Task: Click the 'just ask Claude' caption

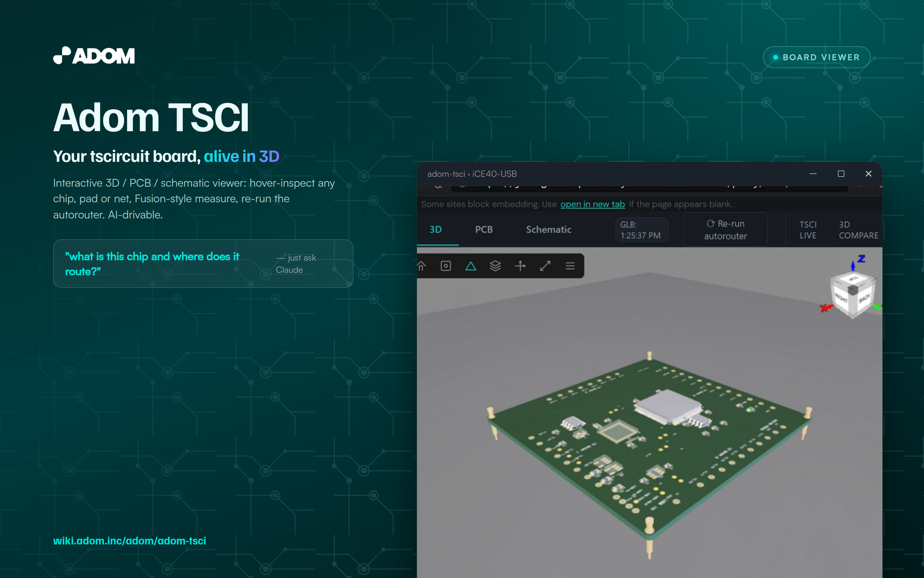Action: pyautogui.click(x=296, y=264)
